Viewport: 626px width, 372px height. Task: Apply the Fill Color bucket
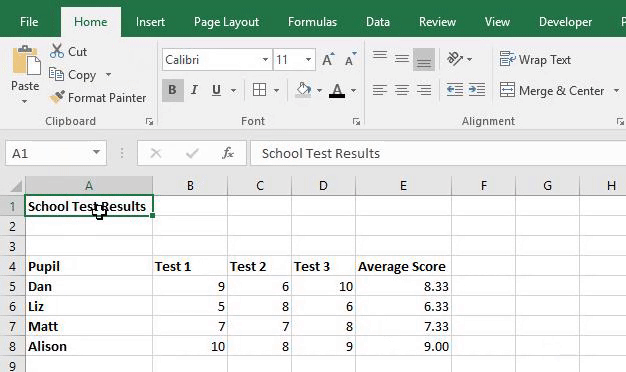pos(303,90)
